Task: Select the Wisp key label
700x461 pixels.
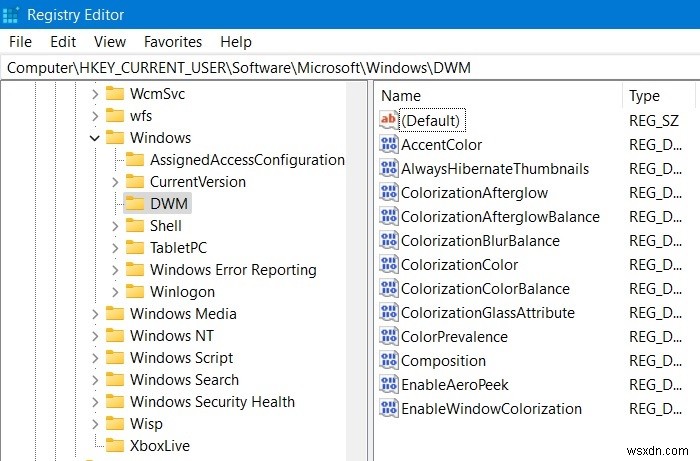Action: pos(146,424)
